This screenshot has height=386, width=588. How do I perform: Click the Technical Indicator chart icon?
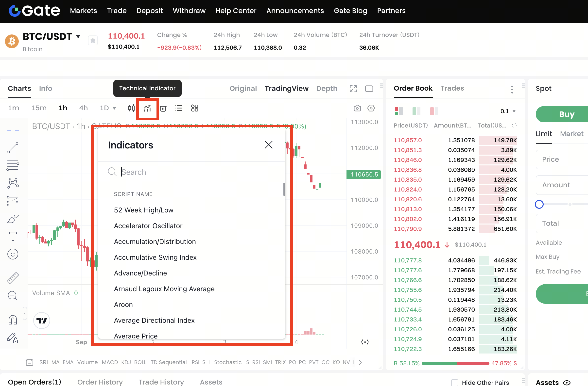coord(148,108)
